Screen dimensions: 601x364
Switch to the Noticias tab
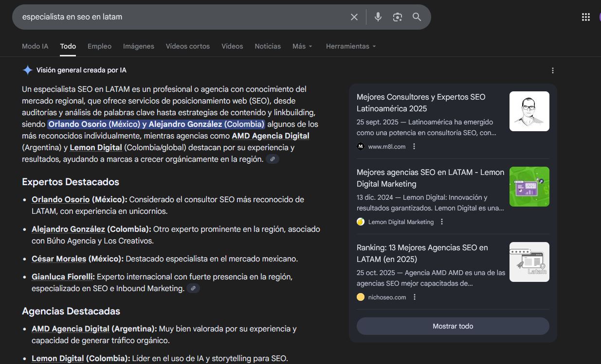(x=267, y=46)
